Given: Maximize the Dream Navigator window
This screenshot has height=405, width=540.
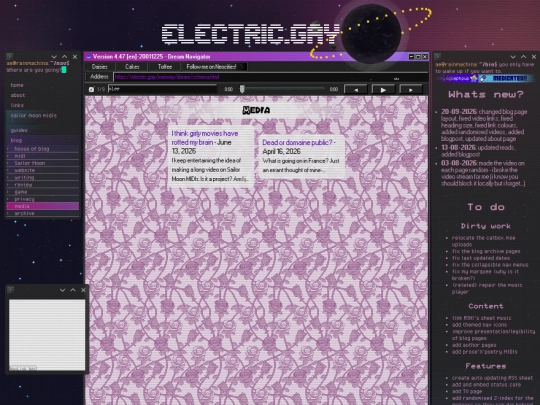Looking at the screenshot, I should tap(418, 57).
